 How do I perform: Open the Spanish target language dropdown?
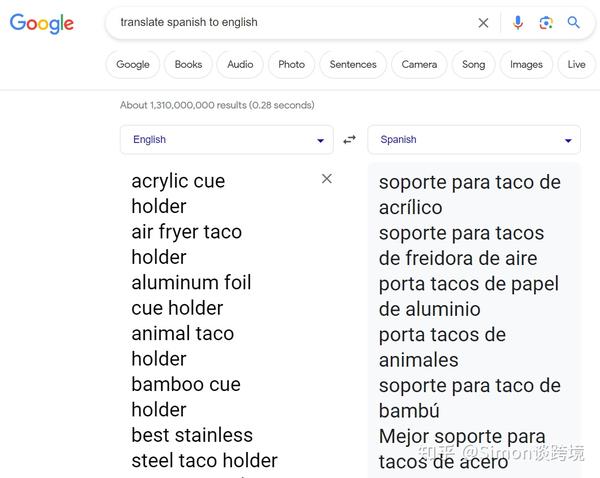473,139
